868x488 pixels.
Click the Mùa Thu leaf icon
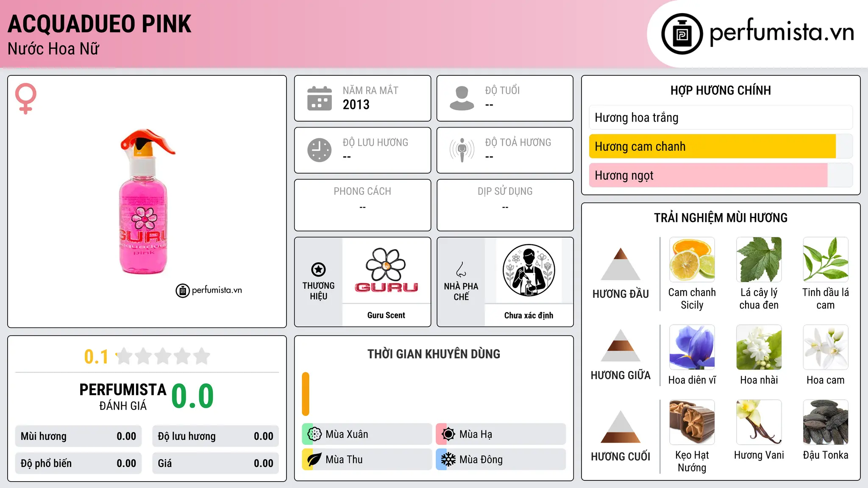[x=314, y=460]
